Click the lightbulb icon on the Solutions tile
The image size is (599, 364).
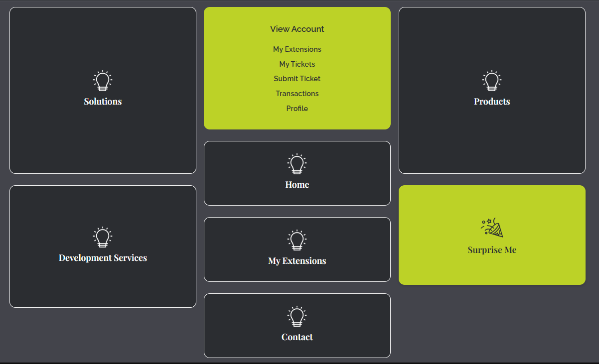[103, 81]
